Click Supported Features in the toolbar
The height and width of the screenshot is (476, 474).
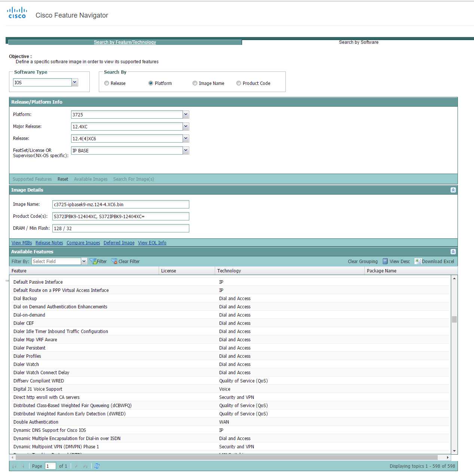point(32,179)
